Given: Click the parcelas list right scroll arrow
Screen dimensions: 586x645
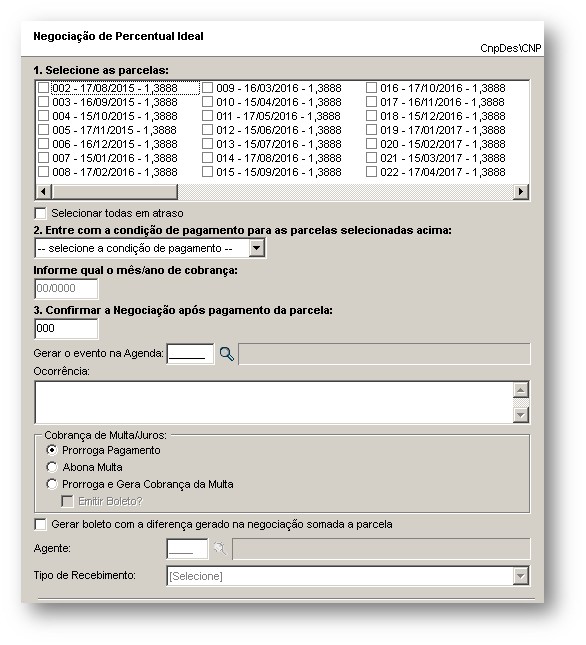Looking at the screenshot, I should [x=521, y=192].
